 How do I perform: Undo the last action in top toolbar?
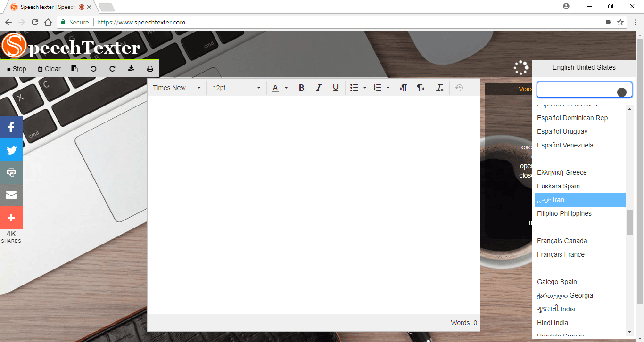pos(93,69)
